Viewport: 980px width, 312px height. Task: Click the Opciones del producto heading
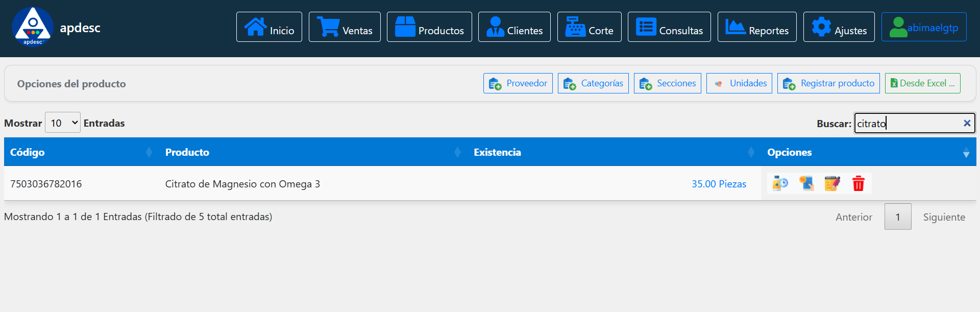71,84
